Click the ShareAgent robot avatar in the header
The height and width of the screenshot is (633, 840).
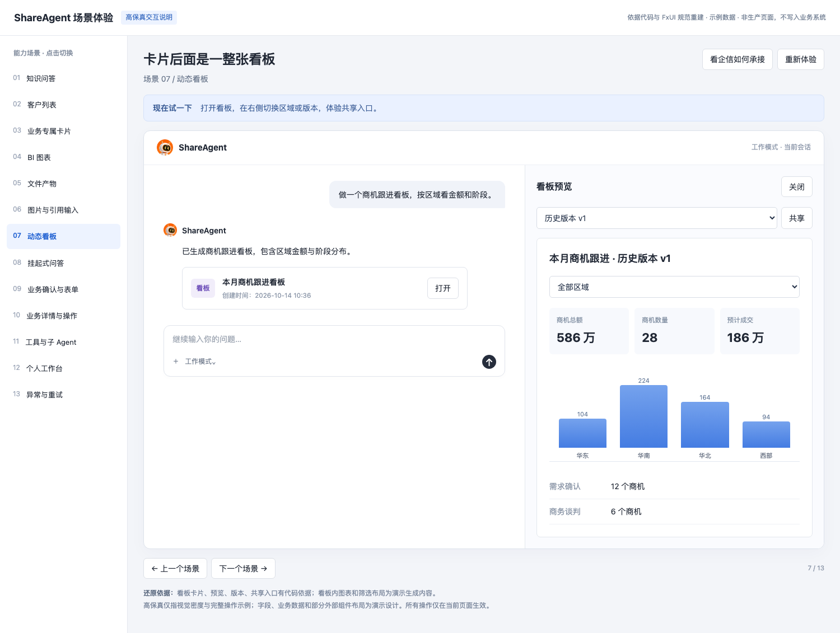[x=165, y=147]
